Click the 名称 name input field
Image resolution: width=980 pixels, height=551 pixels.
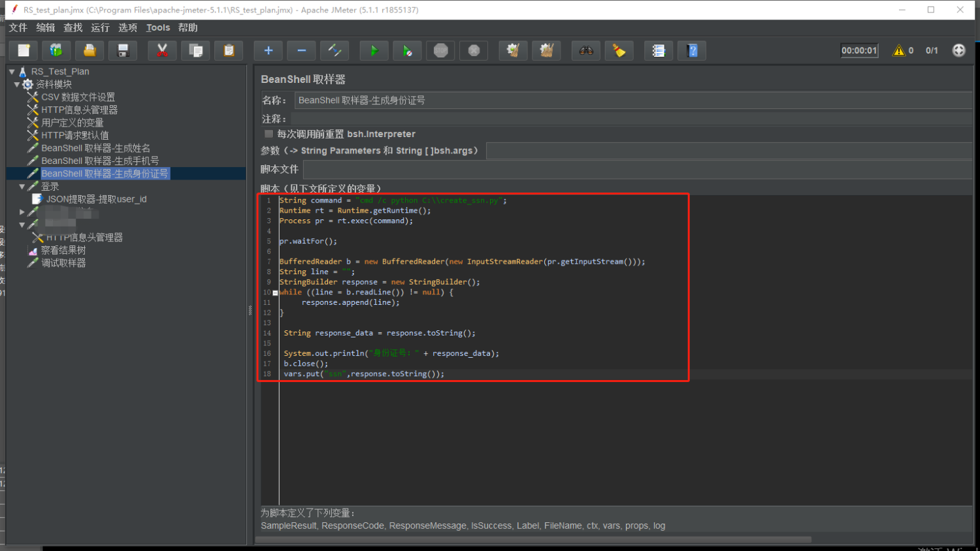pyautogui.click(x=631, y=101)
